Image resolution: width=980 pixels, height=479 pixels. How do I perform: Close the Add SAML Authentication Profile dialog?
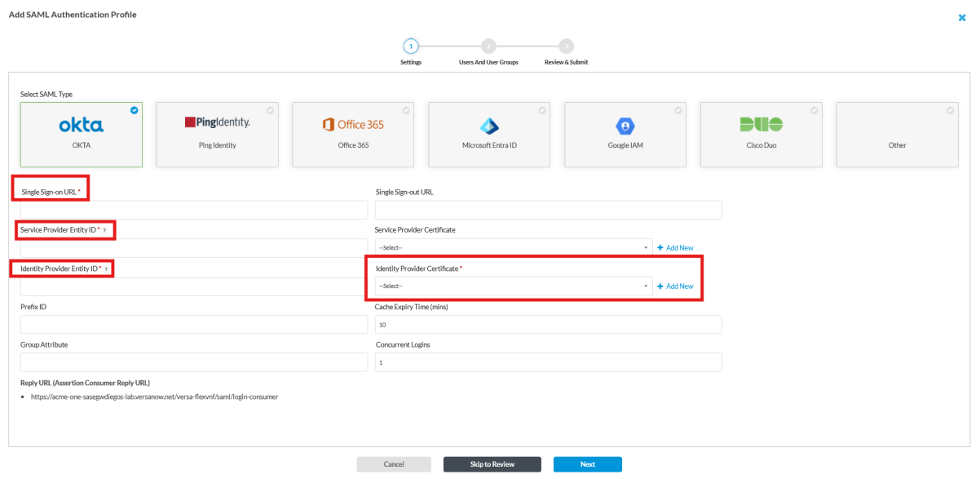[962, 17]
